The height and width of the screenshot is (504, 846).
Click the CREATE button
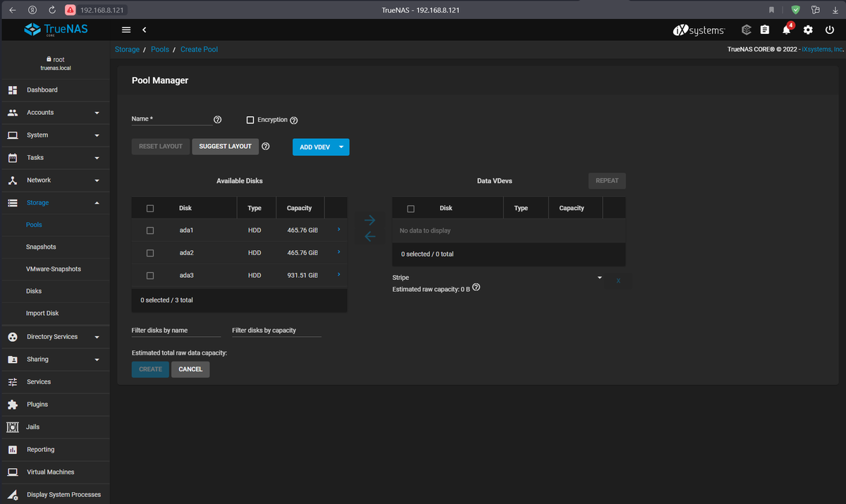tap(150, 369)
